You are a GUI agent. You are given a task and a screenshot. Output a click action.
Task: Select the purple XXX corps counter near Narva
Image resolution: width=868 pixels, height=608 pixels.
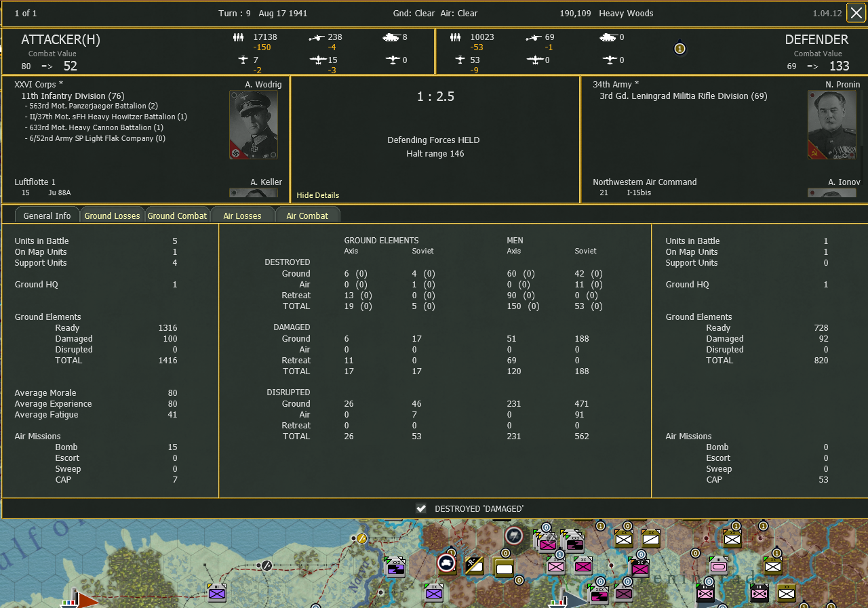coord(395,566)
